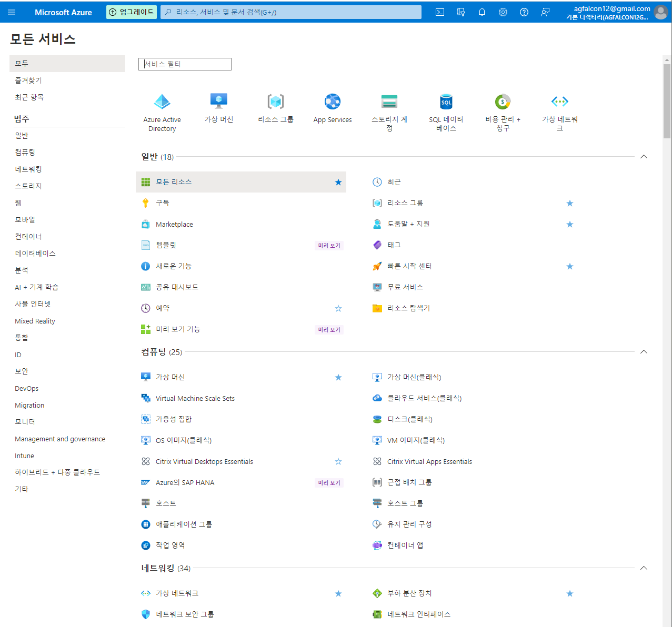Open the notifications bell

pos(482,12)
